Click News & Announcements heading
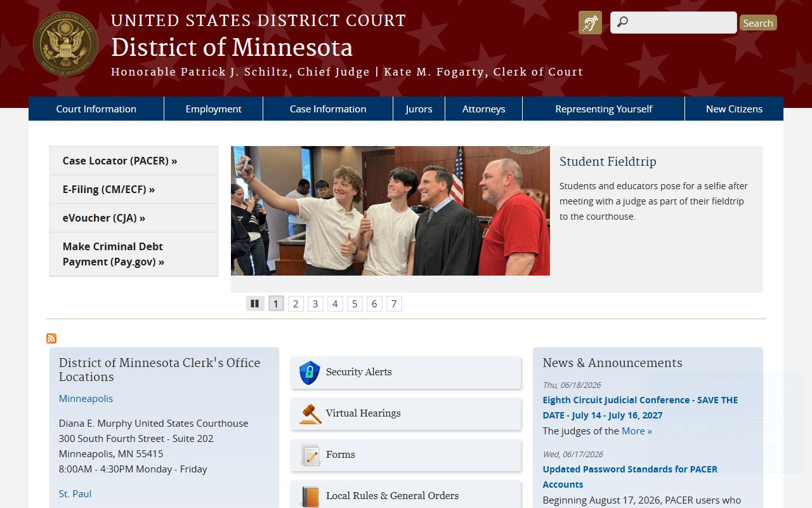Viewport: 812px width, 508px height. 612,363
